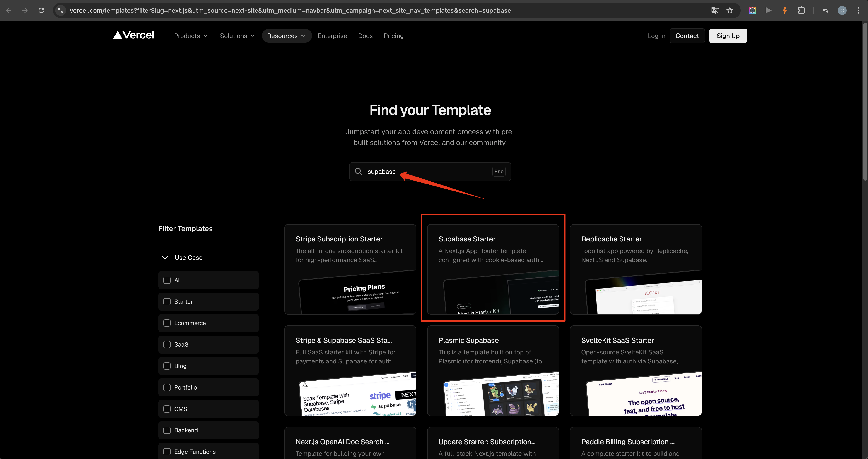
Task: Click the supabase search field
Action: tap(430, 171)
